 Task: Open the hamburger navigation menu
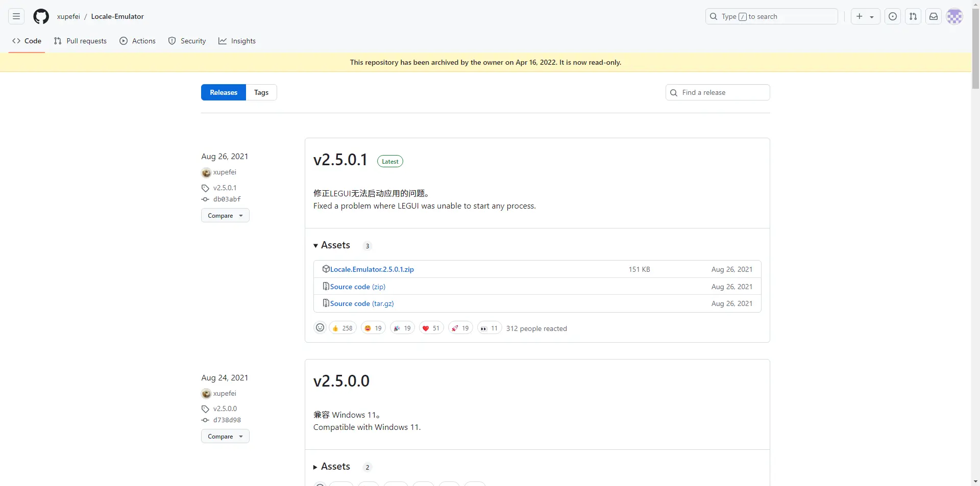coord(16,16)
